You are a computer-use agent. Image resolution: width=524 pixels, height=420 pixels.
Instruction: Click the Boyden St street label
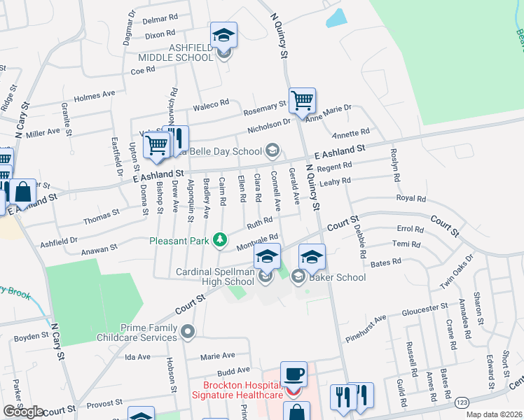(31, 337)
